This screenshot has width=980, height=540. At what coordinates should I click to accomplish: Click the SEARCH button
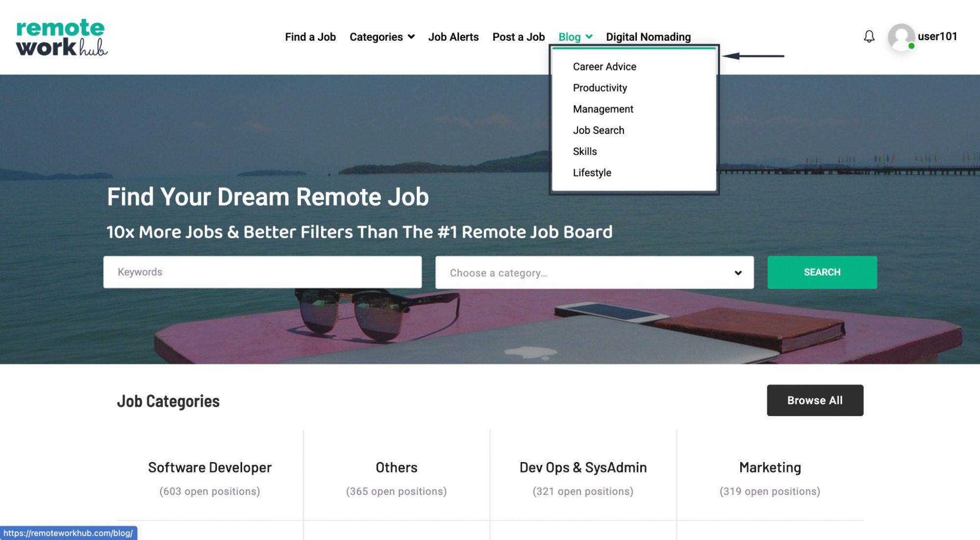click(822, 272)
